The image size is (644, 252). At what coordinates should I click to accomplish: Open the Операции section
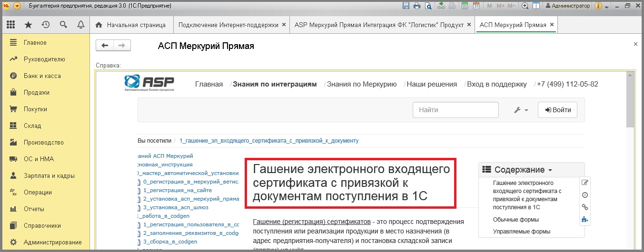(x=46, y=192)
